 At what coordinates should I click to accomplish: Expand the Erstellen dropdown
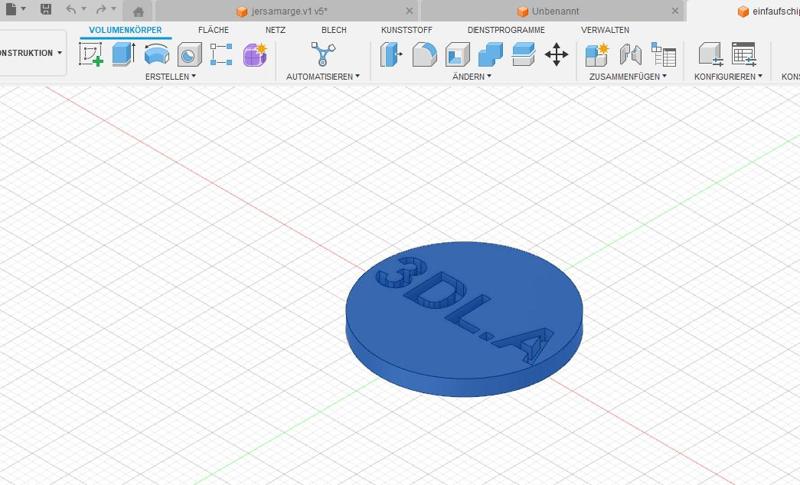(x=170, y=76)
